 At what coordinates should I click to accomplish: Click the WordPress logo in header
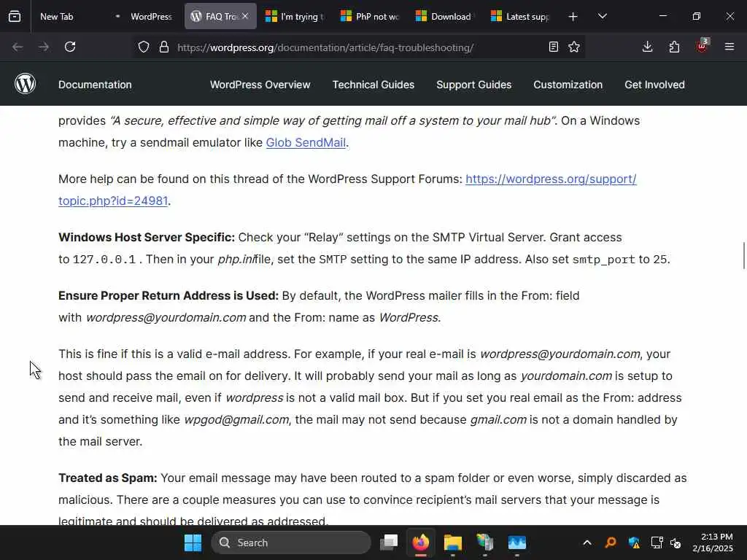(26, 85)
